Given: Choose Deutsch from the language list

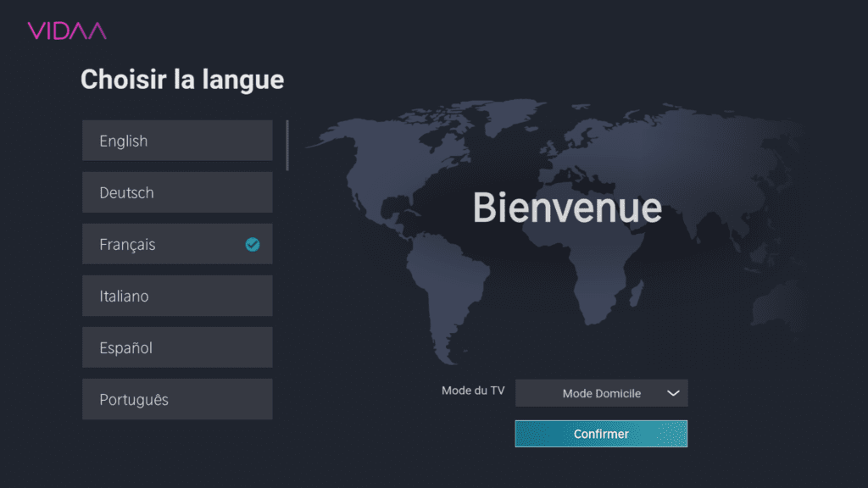Looking at the screenshot, I should 177,192.
